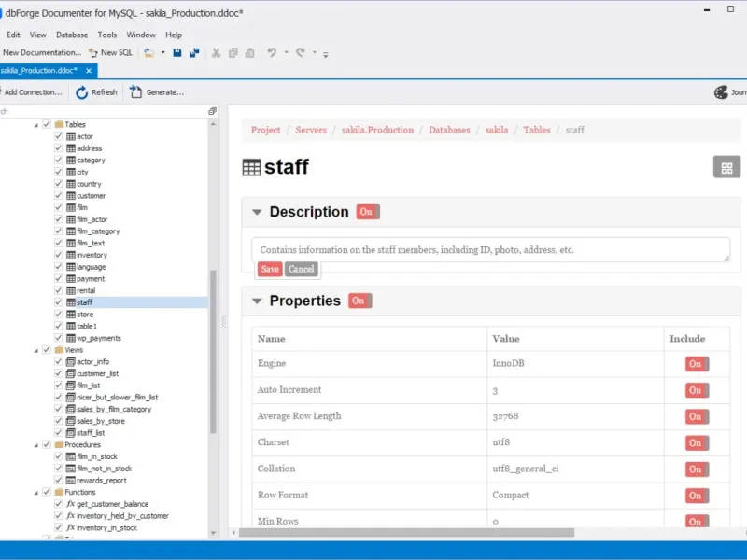
Task: Click the Cut scissors icon
Action: [217, 53]
